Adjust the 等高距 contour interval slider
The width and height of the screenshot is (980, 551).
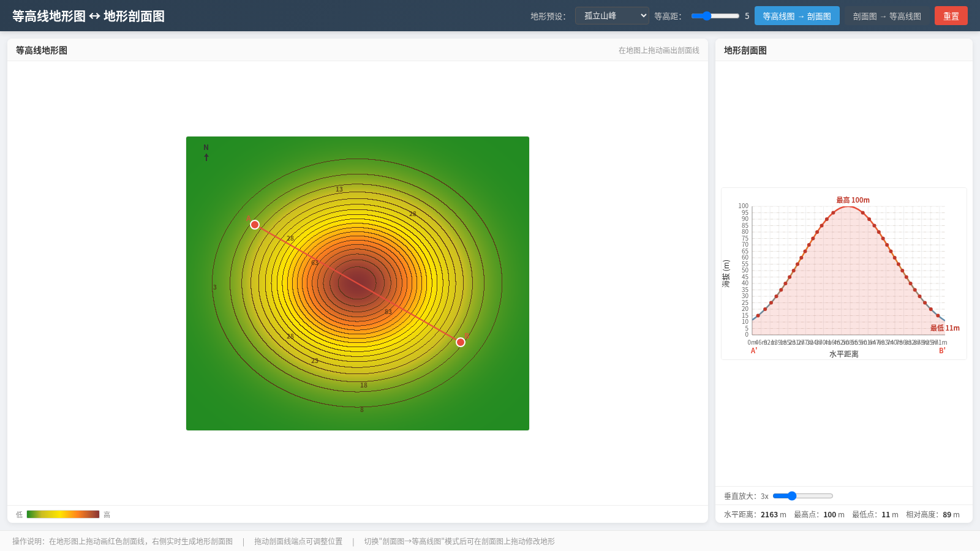tap(715, 16)
